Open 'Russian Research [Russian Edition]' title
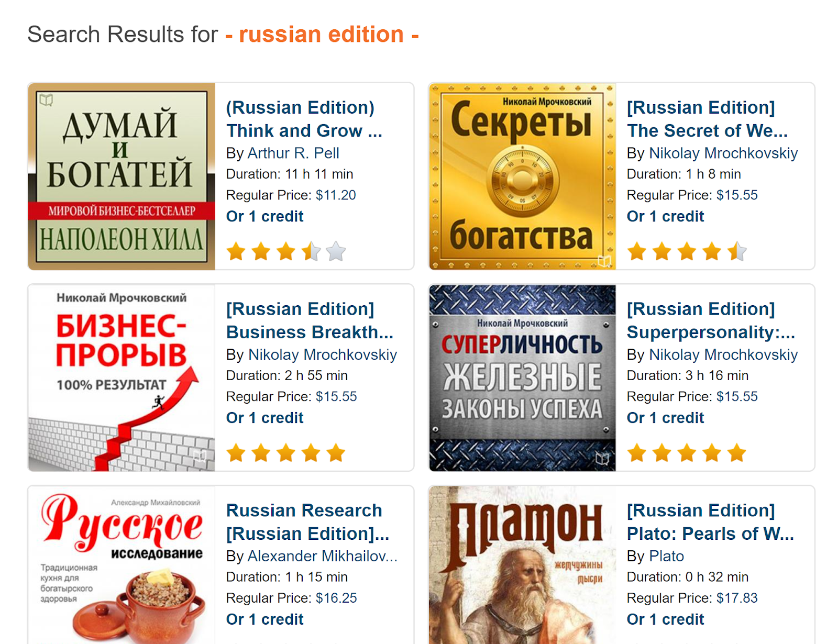838x644 pixels. pos(307,522)
